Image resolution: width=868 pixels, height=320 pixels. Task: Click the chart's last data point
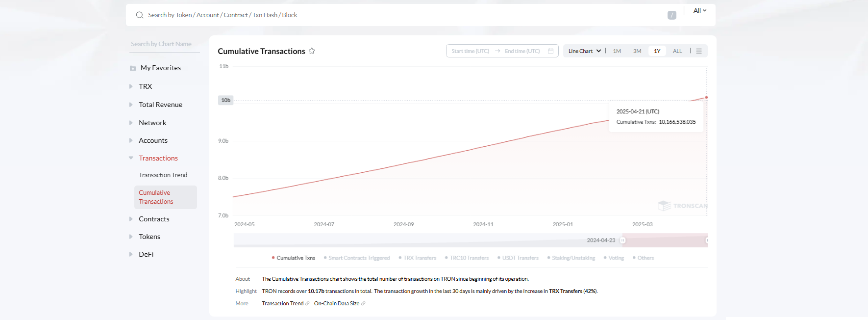[x=706, y=98]
